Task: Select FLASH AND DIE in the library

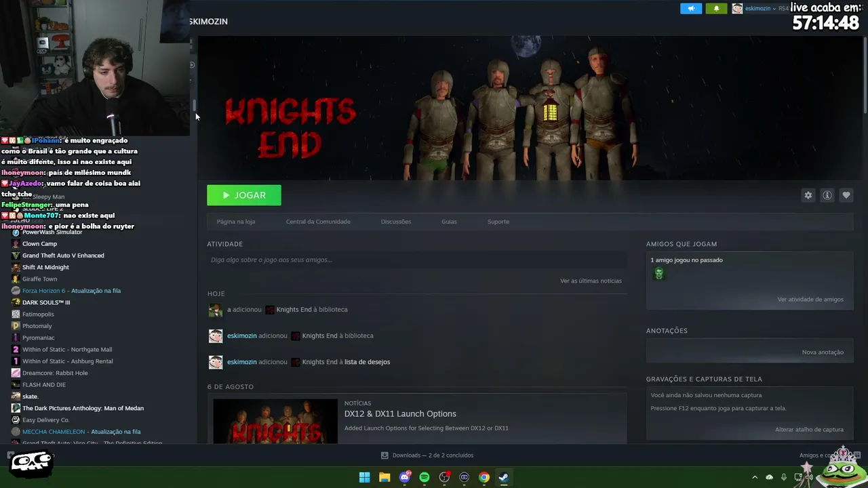Action: (44, 385)
